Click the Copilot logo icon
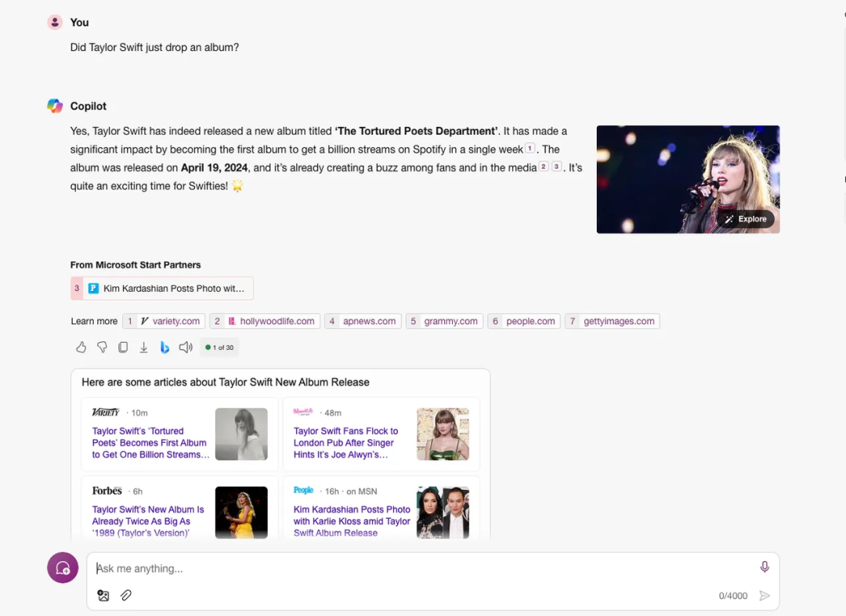 click(x=55, y=106)
